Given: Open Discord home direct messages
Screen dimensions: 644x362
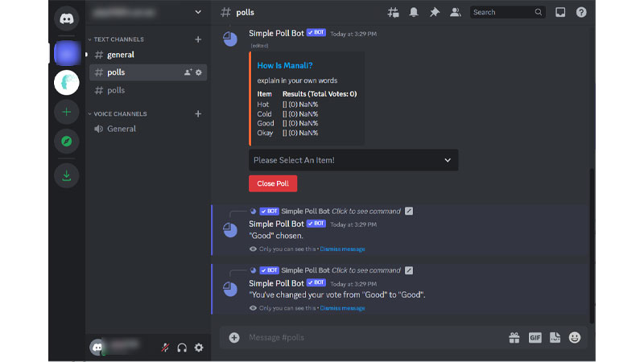Looking at the screenshot, I should [x=67, y=19].
